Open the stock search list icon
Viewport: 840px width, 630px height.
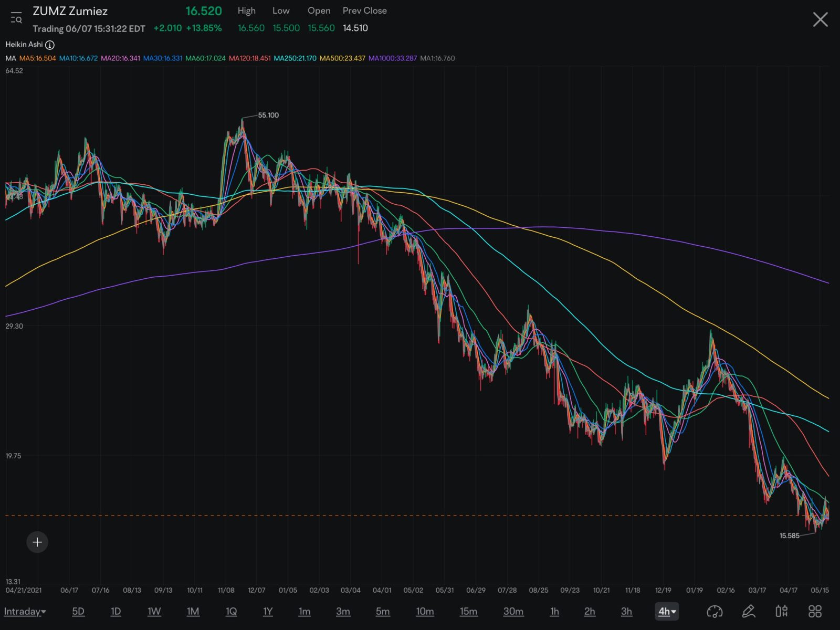pyautogui.click(x=16, y=18)
